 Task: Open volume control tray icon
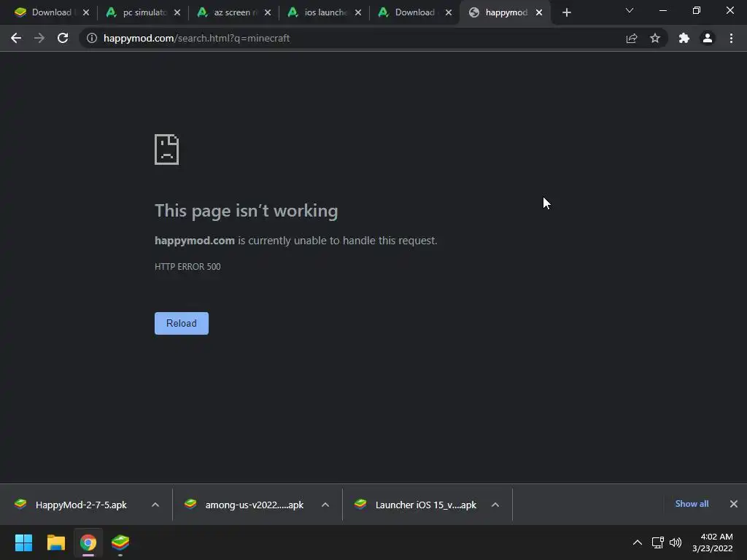click(676, 542)
